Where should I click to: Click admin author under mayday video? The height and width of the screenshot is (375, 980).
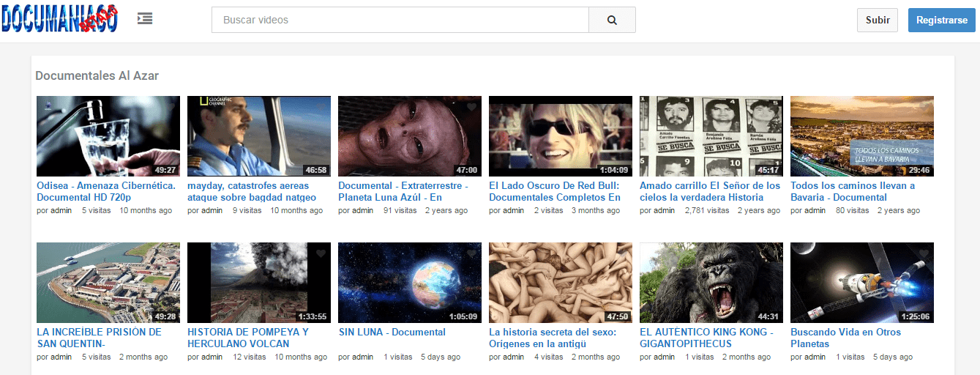coord(212,210)
